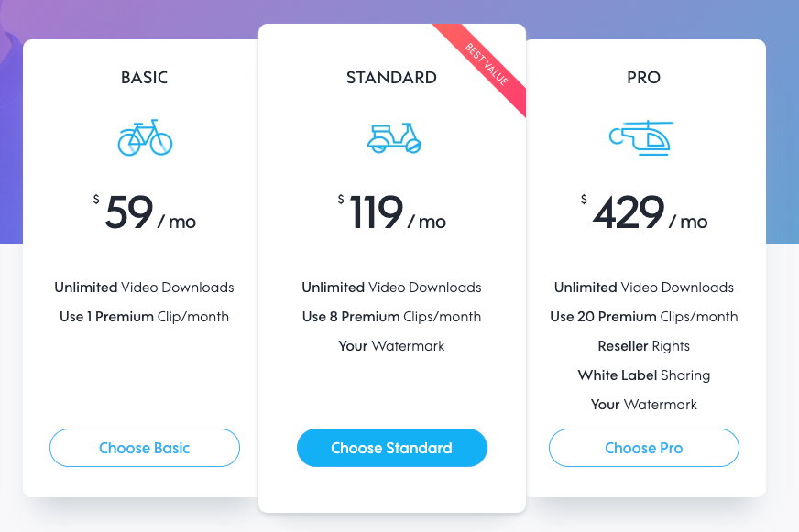799x532 pixels.
Task: Click Use 20 Premium Clips/month text
Action: [643, 317]
